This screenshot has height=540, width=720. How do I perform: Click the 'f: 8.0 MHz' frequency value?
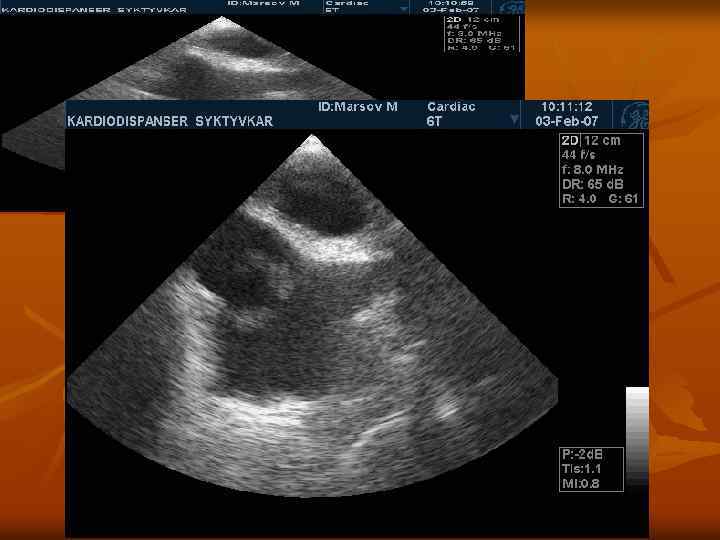click(x=592, y=169)
